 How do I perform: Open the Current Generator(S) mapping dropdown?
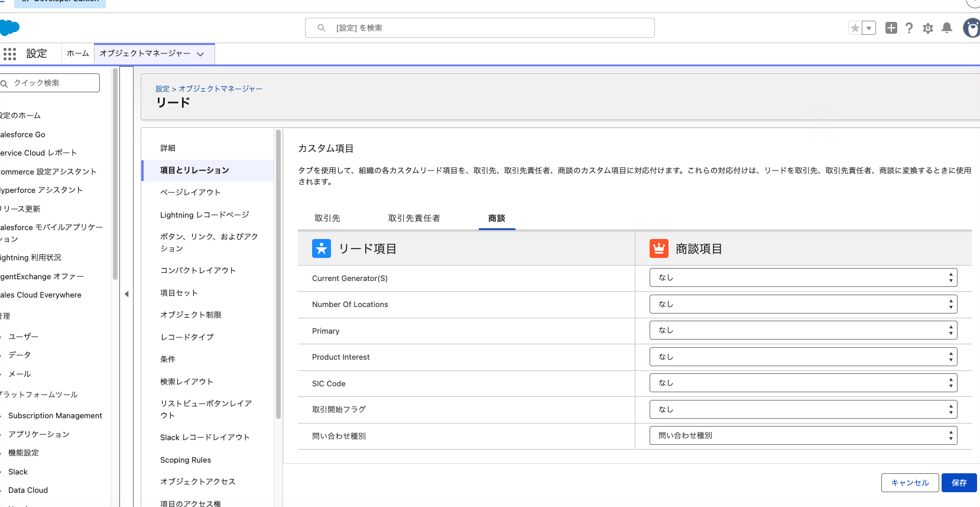(x=803, y=277)
